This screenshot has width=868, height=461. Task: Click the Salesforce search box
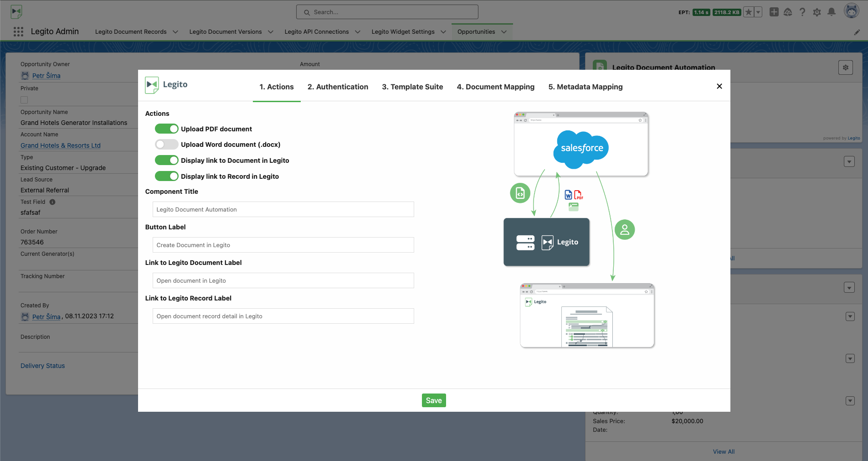pos(387,12)
